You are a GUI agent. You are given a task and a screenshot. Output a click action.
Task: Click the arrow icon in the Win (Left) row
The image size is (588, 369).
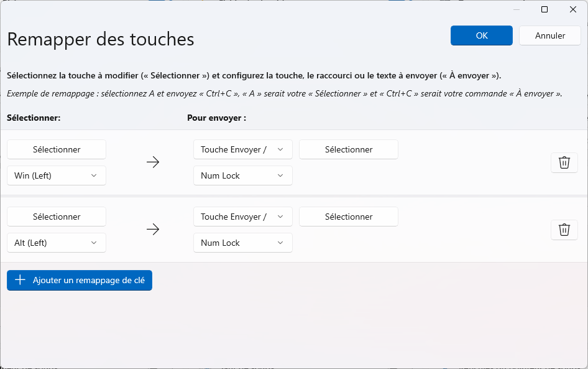point(153,162)
